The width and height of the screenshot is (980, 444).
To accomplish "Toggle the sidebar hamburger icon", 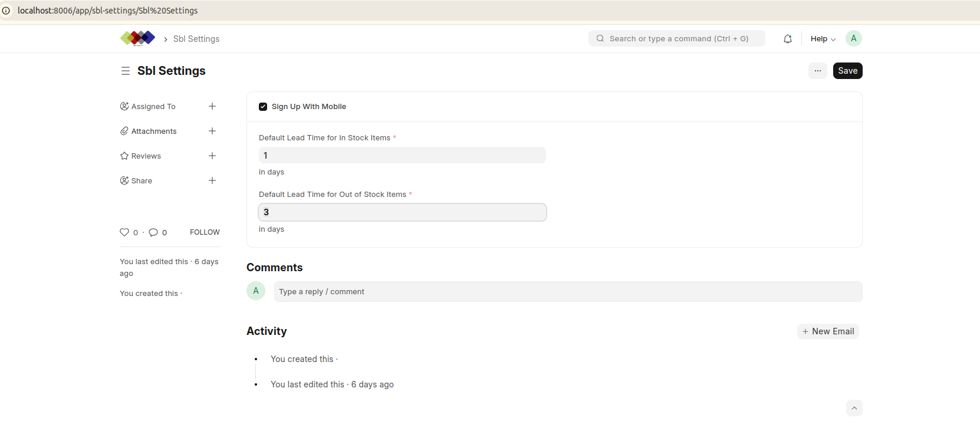I will pos(126,71).
